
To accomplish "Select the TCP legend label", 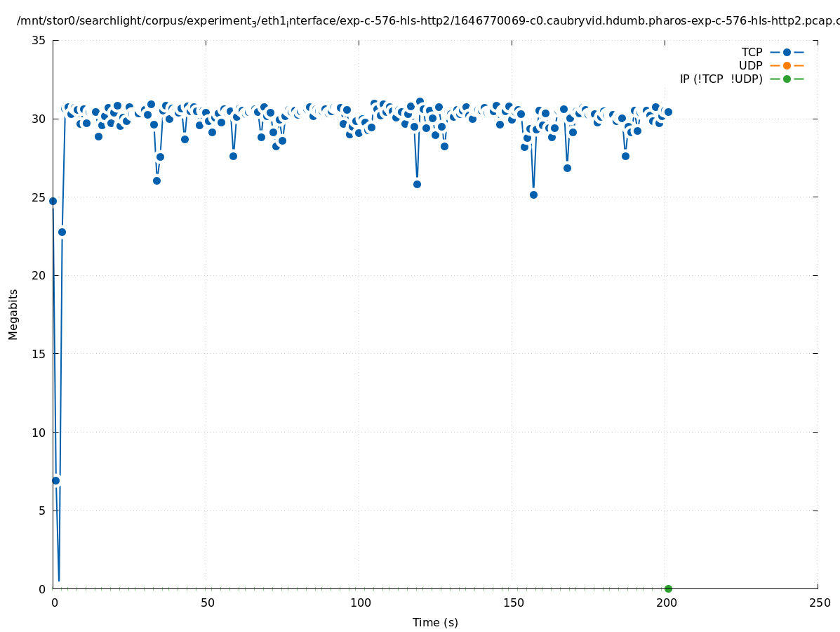I will [x=752, y=52].
